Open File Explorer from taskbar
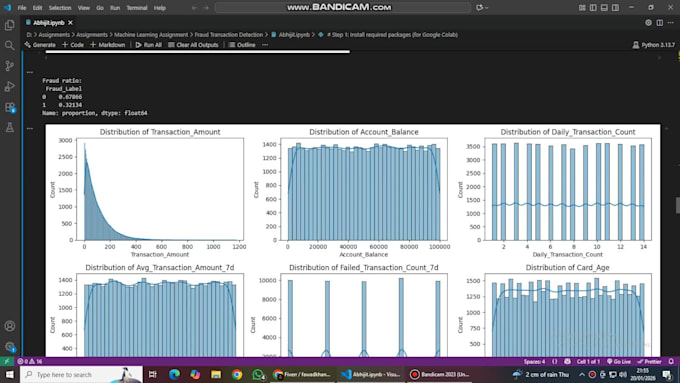The height and width of the screenshot is (383, 680). click(x=216, y=374)
